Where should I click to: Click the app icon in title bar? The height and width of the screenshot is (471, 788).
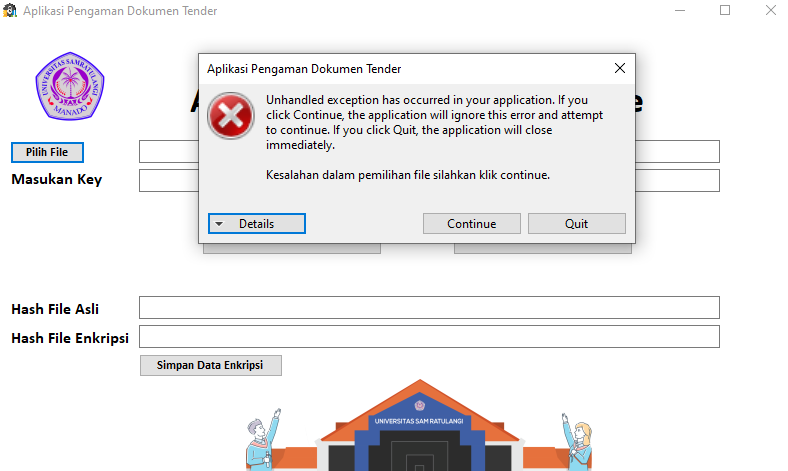coord(10,11)
